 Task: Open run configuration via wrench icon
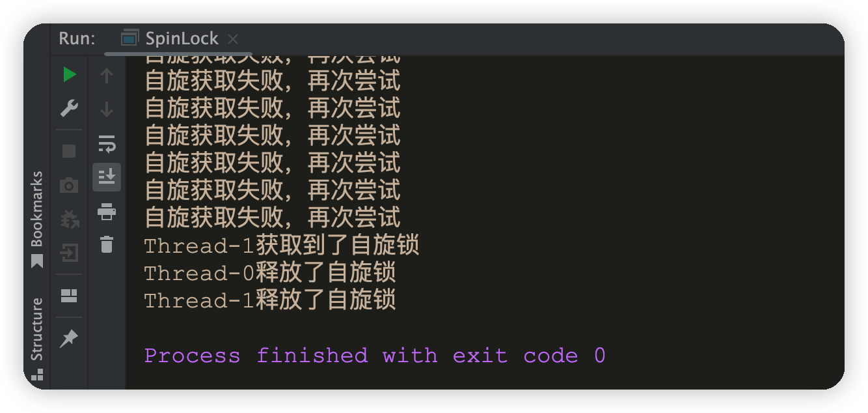70,108
